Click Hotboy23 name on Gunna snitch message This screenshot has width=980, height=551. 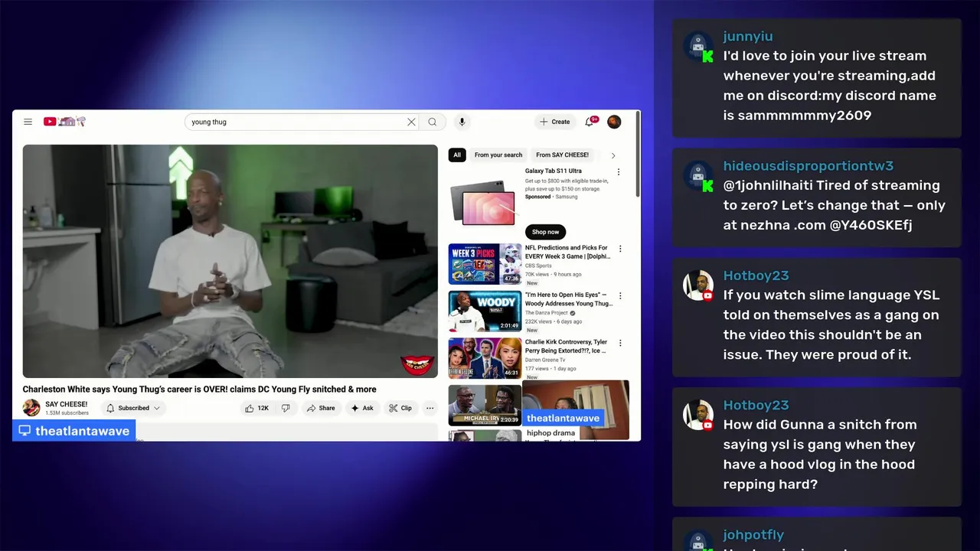click(756, 405)
